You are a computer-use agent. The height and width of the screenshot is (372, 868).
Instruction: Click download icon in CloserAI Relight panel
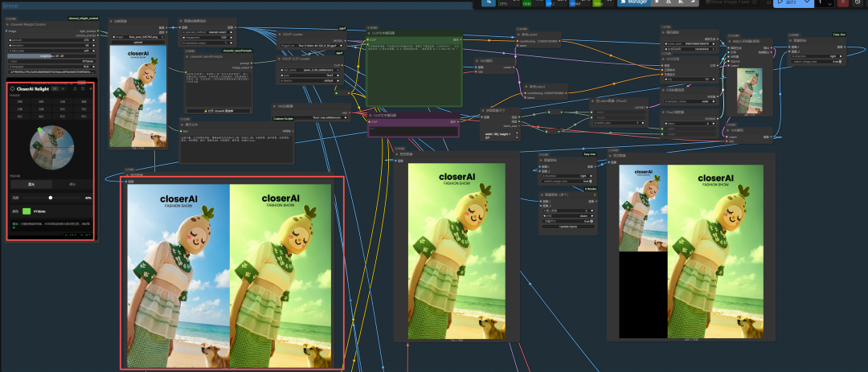(75, 88)
